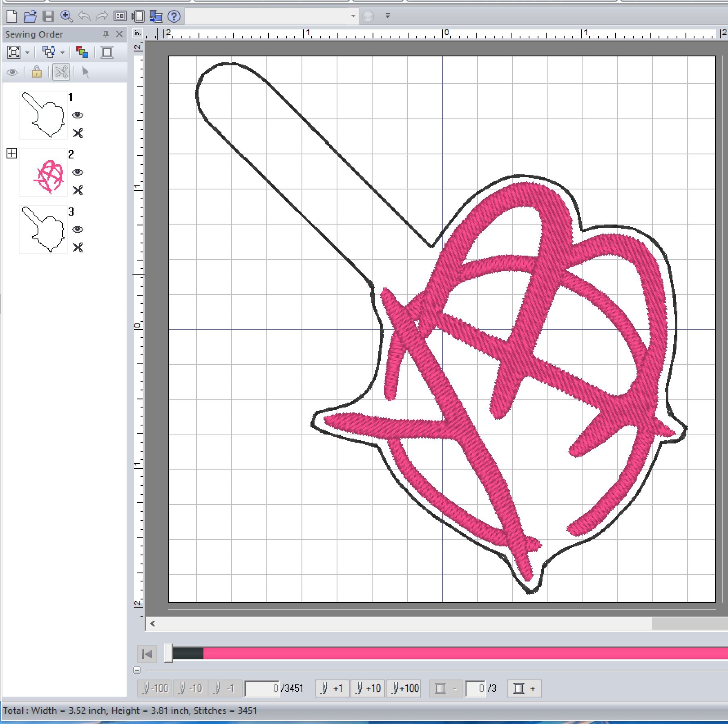Go to next thread color spool button
Image resolution: width=728 pixels, height=724 pixels.
pyautogui.click(x=524, y=688)
